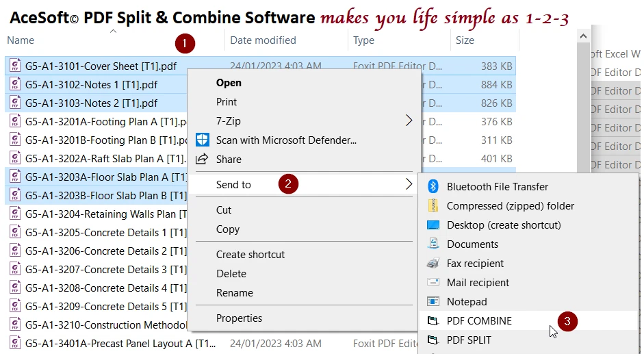Click PDF icon of G5-A1-3204-Retaining Walls Plan

[15, 214]
